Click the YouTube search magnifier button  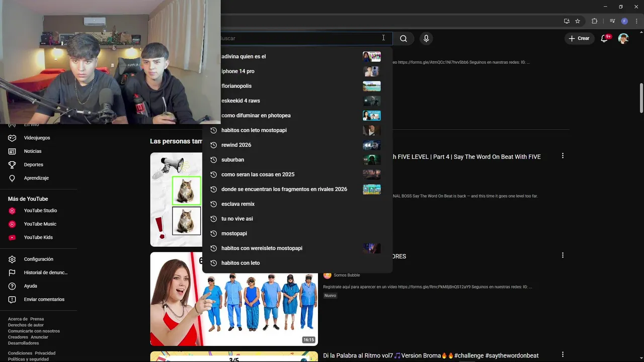point(404,38)
